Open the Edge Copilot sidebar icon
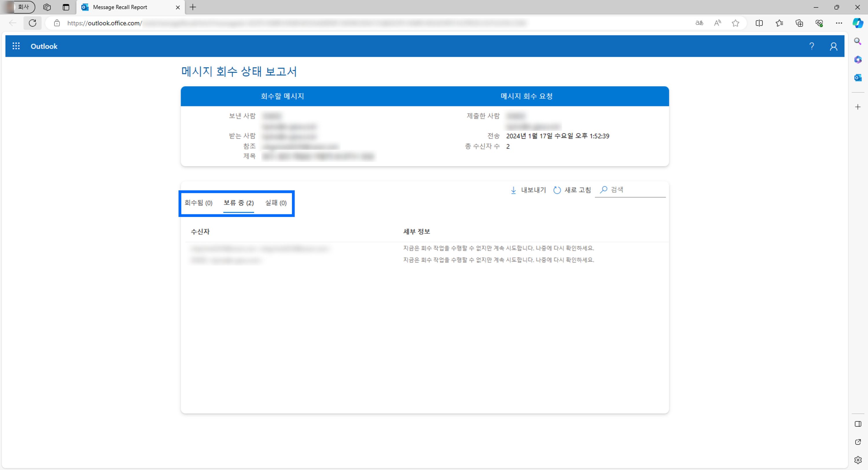 (x=858, y=23)
